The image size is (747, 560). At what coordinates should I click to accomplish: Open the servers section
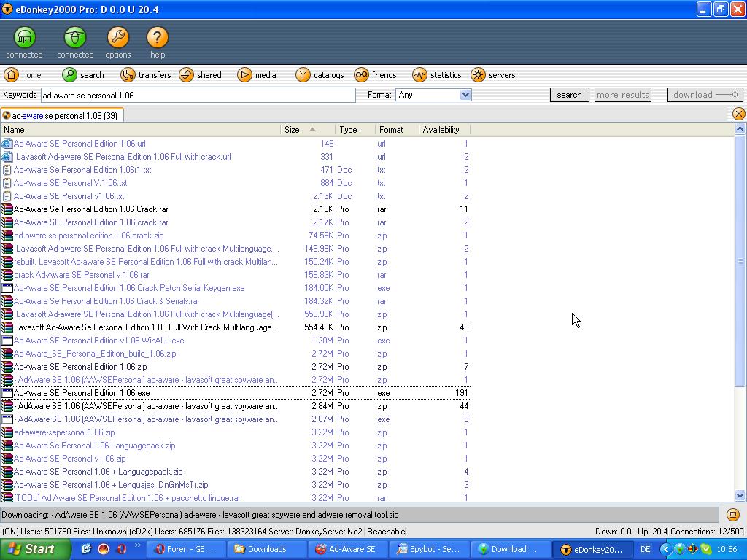coord(493,75)
